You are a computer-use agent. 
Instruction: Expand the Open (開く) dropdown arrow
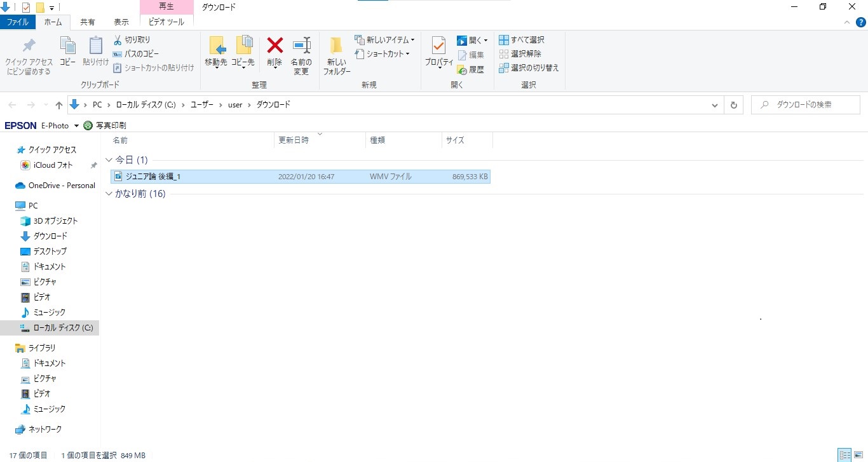[486, 40]
